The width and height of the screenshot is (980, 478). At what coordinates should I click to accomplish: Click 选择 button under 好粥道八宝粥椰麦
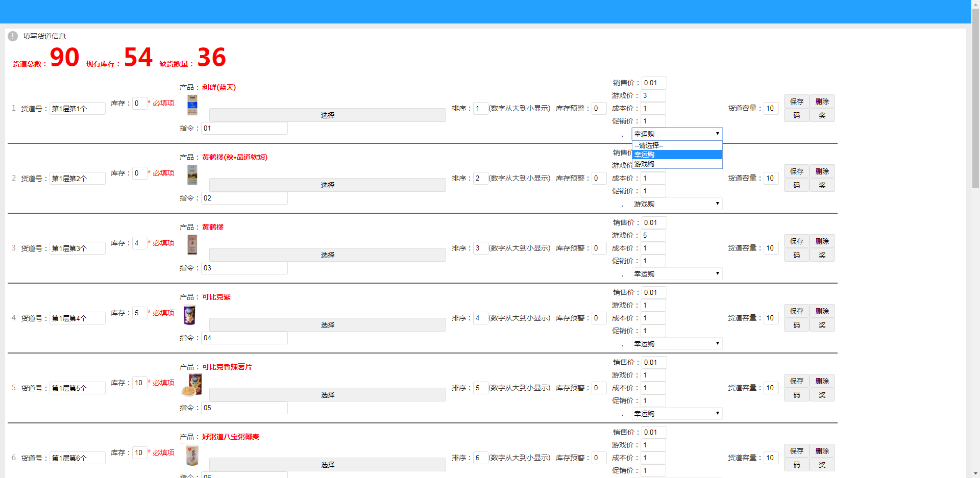coord(327,465)
